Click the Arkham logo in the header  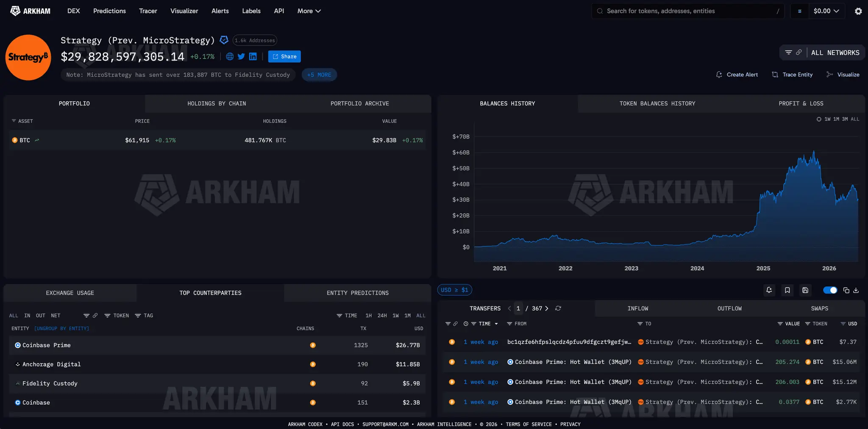[30, 11]
